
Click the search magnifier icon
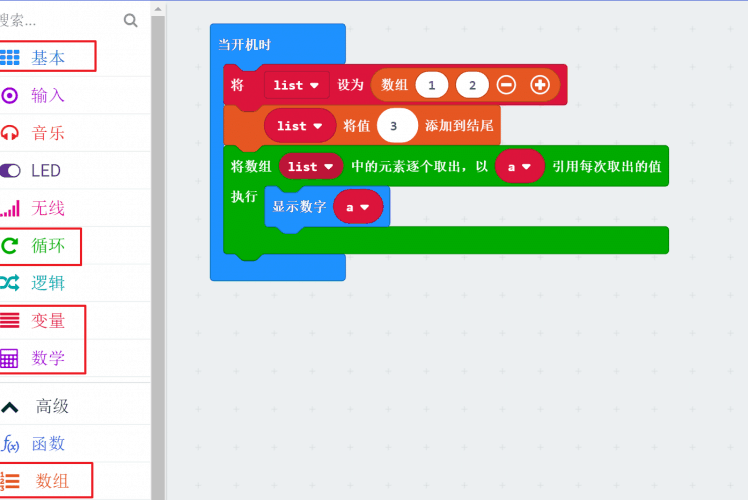coord(131,20)
